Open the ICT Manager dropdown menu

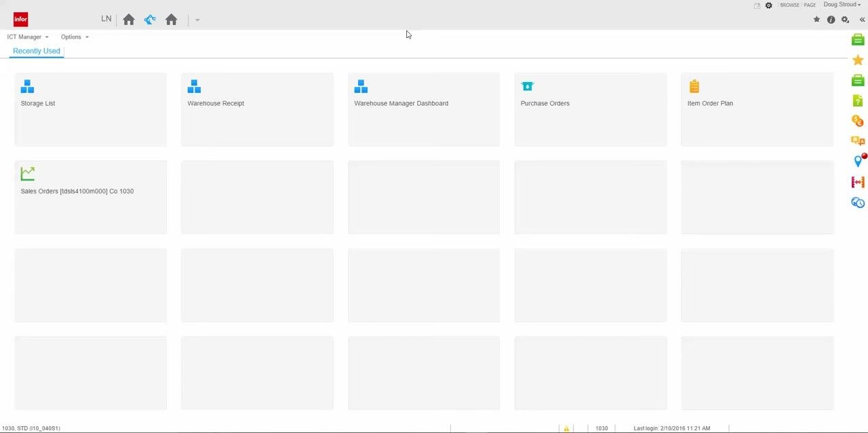(x=28, y=37)
